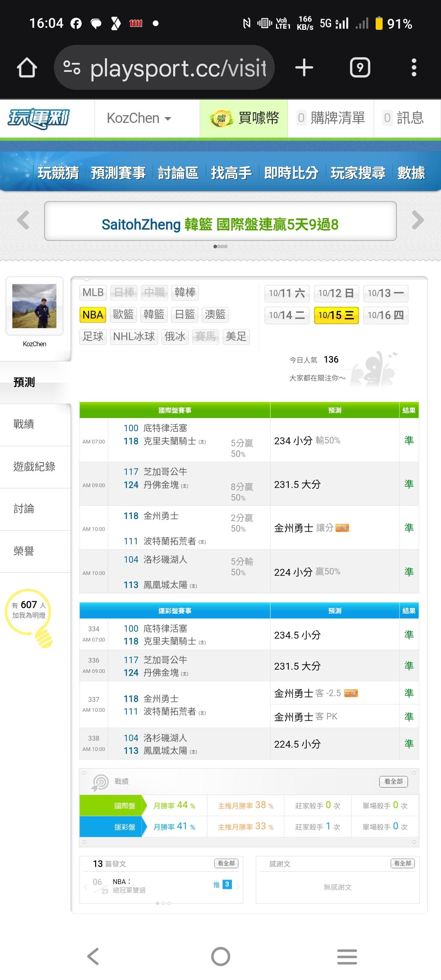
Task: Open the 戰績 sidebar tab
Action: pyautogui.click(x=24, y=424)
